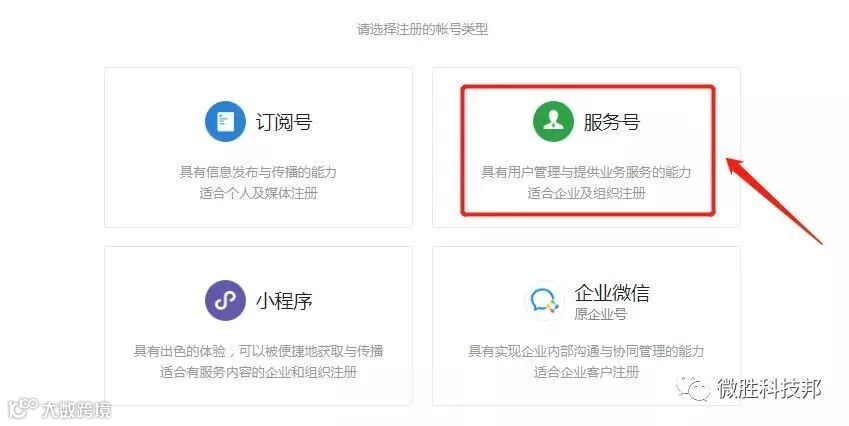The image size is (849, 426).
Task: Click the 企业微信 chat bubble icon
Action: point(544,300)
